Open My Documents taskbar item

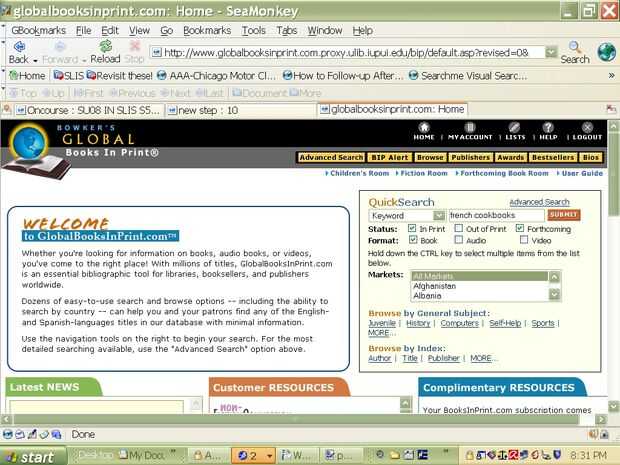pyautogui.click(x=142, y=456)
